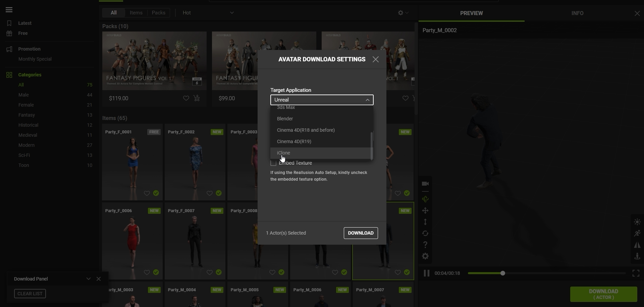Image resolution: width=644 pixels, height=307 pixels.
Task: Choose Cinema 4D(R18 and before) option
Action: (x=321, y=130)
